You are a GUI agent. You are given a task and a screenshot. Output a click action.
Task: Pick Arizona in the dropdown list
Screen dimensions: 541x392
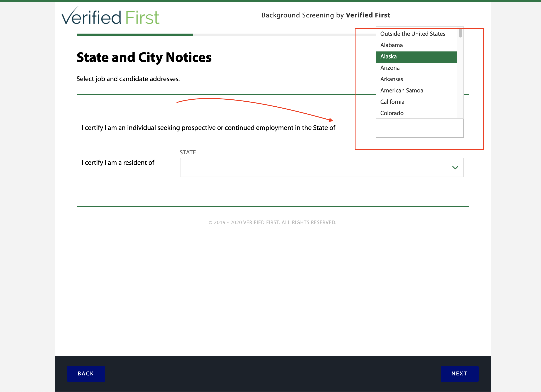coord(416,68)
